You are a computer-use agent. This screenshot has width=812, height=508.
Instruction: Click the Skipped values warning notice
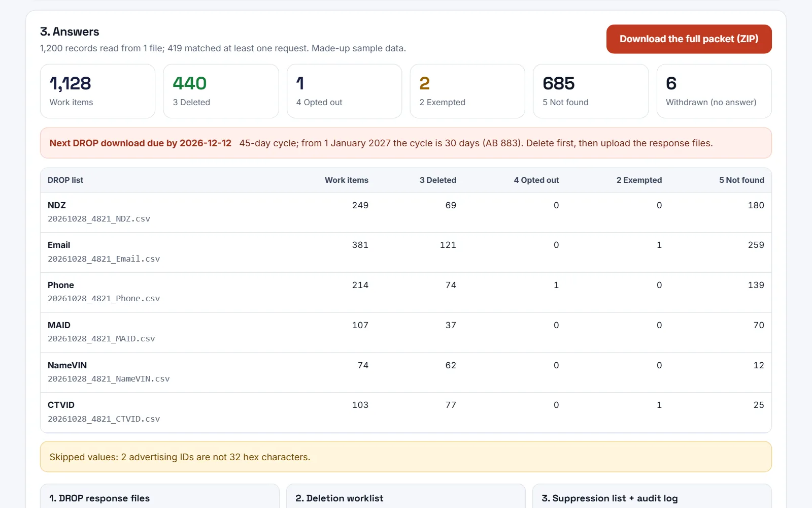pos(406,457)
